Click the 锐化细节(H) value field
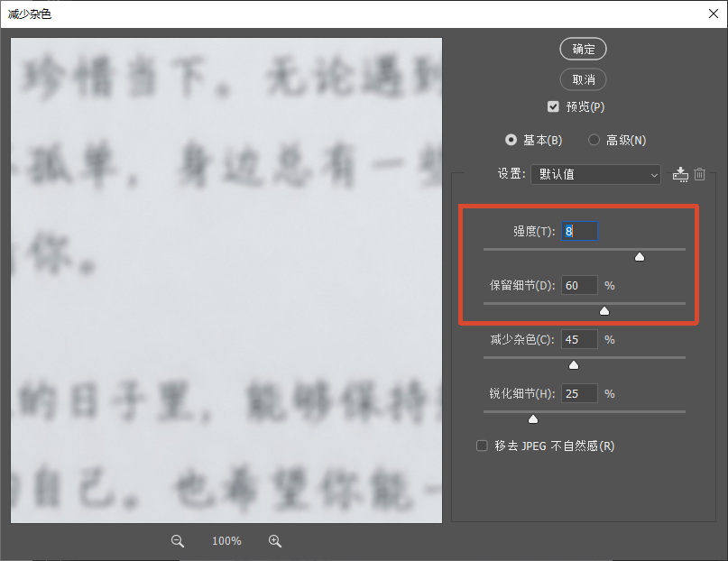 click(579, 393)
